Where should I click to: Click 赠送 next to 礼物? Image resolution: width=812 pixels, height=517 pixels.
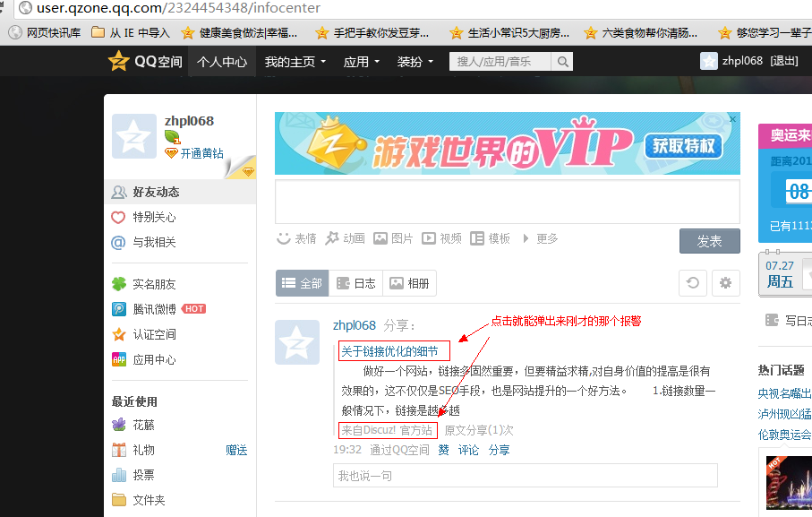pyautogui.click(x=236, y=450)
